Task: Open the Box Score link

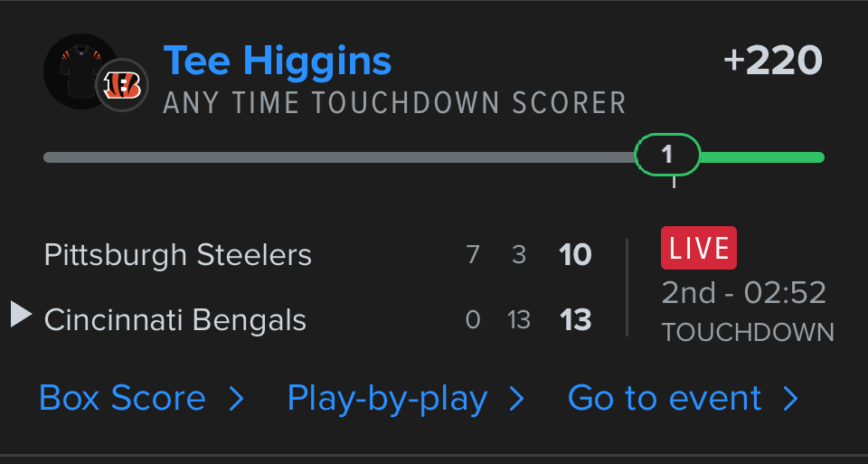Action: tap(122, 398)
